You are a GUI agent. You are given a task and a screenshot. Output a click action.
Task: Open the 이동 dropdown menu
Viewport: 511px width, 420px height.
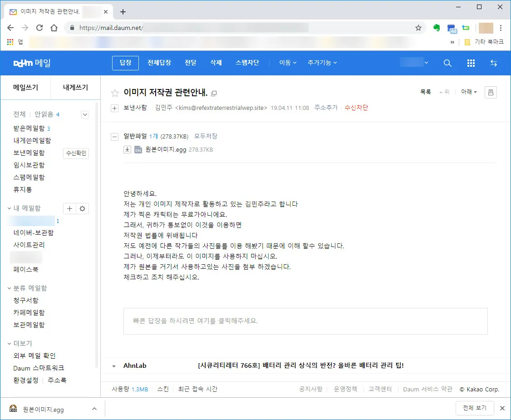pyautogui.click(x=287, y=63)
